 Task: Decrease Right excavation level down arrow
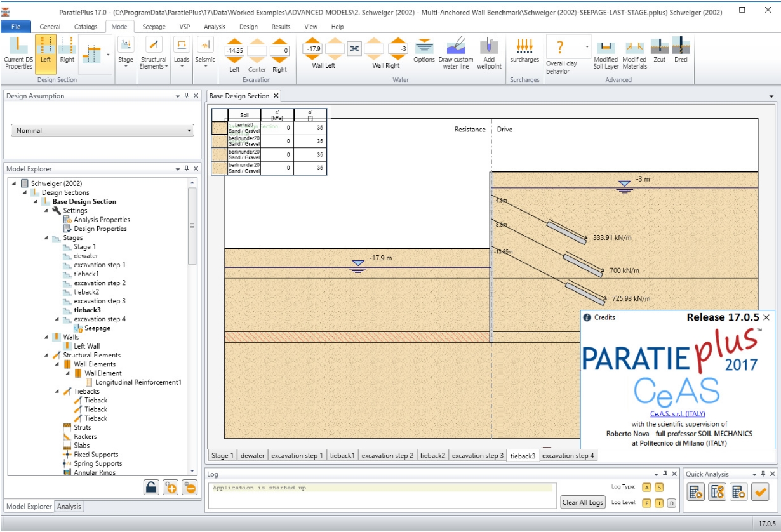tap(280, 60)
